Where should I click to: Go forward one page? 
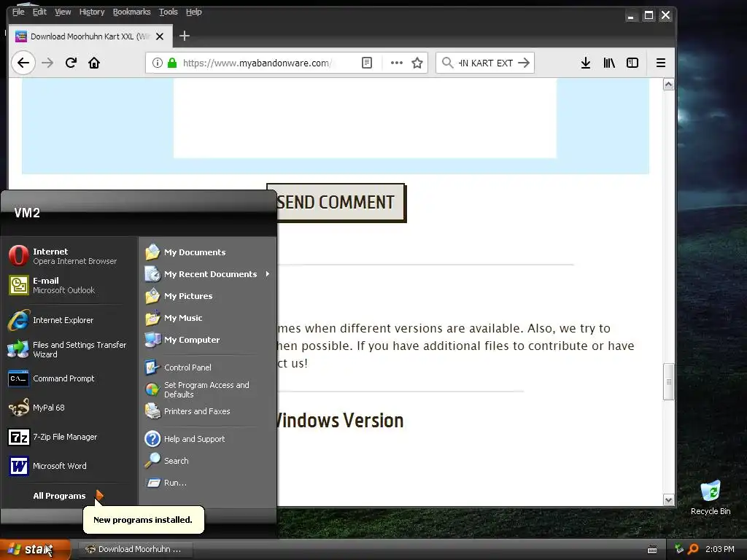(x=47, y=63)
